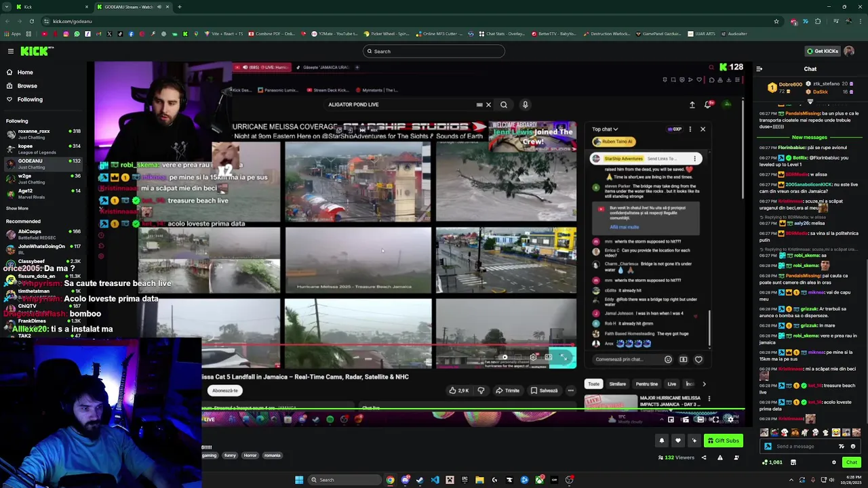Click YouTube search magnifier button

pyautogui.click(x=504, y=105)
